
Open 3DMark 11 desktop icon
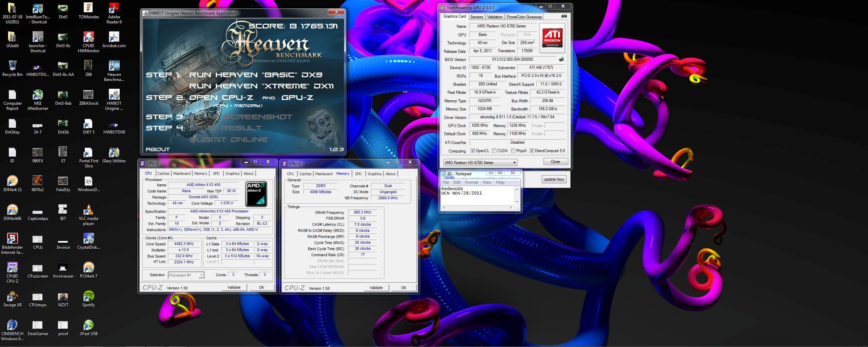12,184
